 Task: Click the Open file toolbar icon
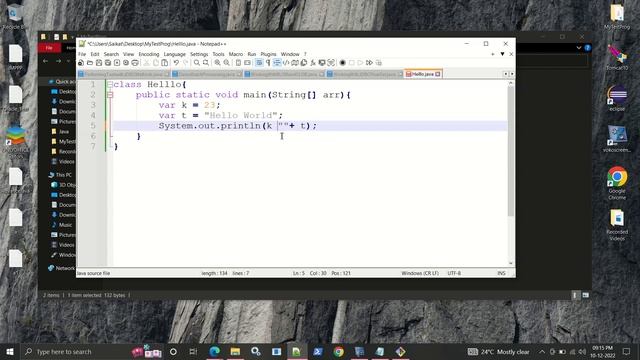pos(90,63)
